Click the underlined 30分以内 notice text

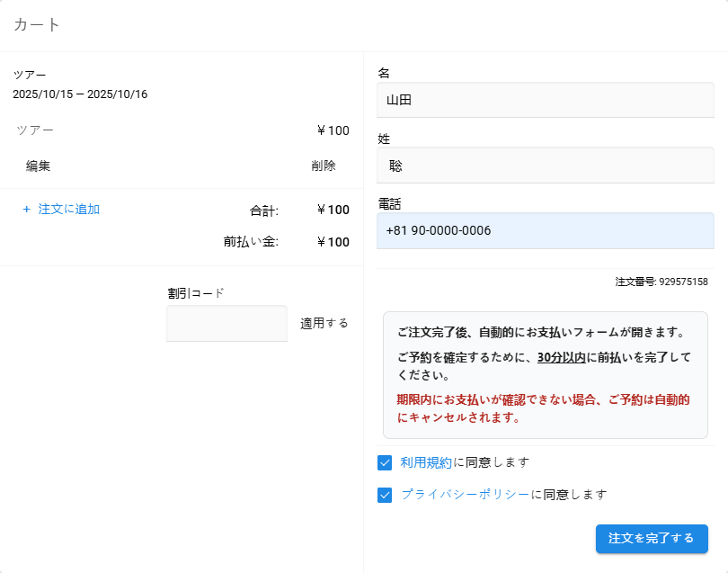(x=562, y=357)
